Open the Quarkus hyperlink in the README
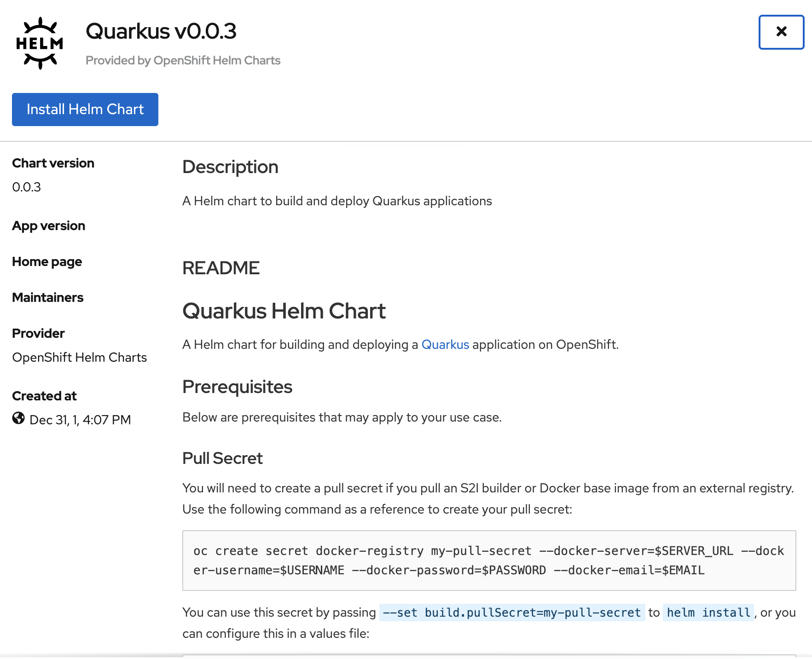This screenshot has height=659, width=812. click(445, 344)
